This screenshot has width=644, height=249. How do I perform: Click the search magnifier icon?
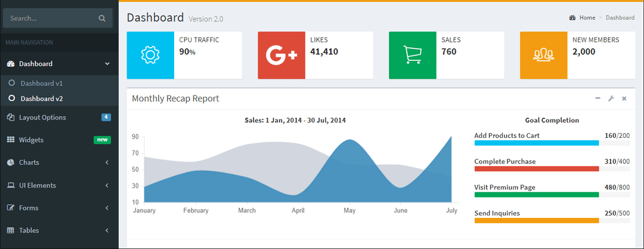102,19
